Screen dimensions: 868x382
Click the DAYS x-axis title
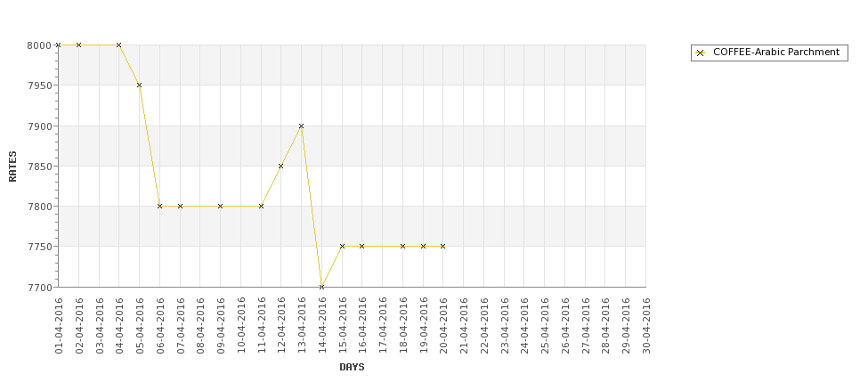pyautogui.click(x=352, y=367)
